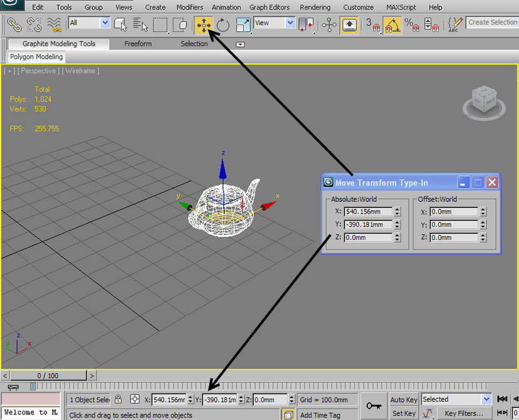Toggle Angle Snap
This screenshot has width=519, height=420.
392,25
